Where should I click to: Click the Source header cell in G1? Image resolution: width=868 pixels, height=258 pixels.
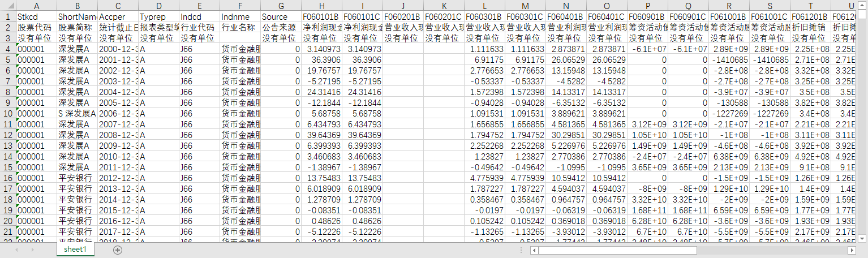point(281,16)
